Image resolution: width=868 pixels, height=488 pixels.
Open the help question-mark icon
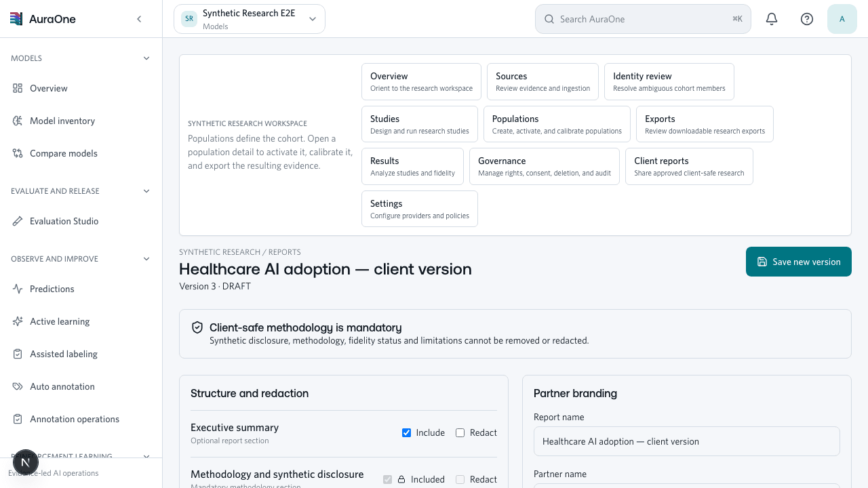807,19
